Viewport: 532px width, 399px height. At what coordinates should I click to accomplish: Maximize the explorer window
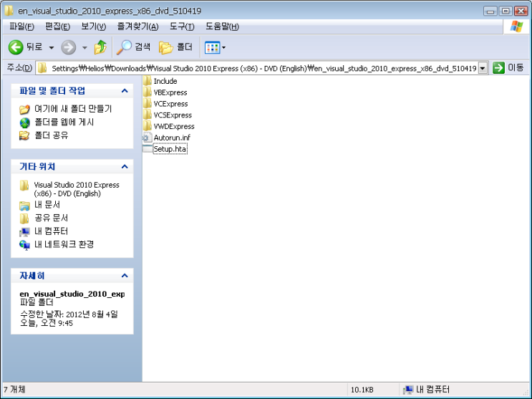click(506, 11)
